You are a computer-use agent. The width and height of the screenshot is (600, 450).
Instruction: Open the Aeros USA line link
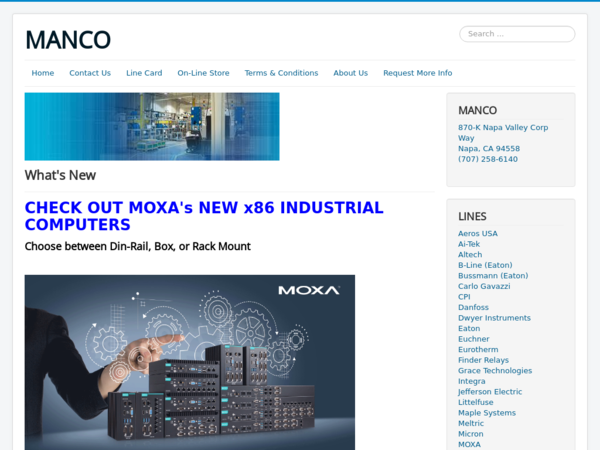[478, 233]
